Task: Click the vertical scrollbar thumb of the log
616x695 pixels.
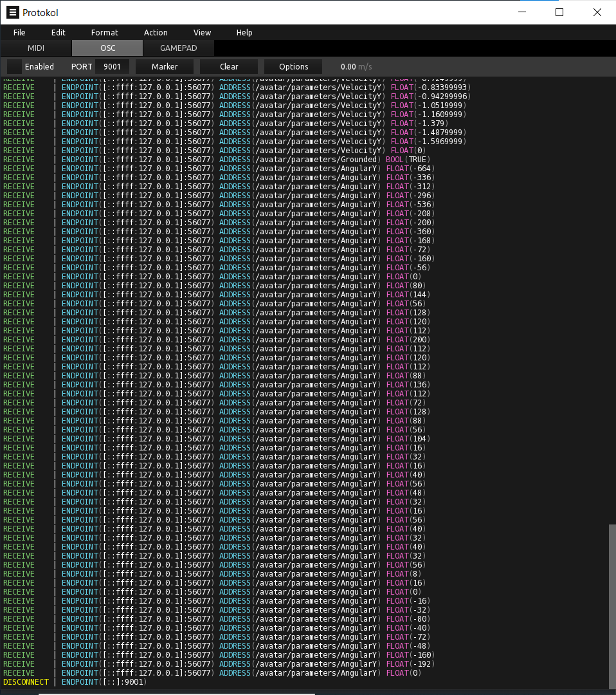Action: (611, 605)
